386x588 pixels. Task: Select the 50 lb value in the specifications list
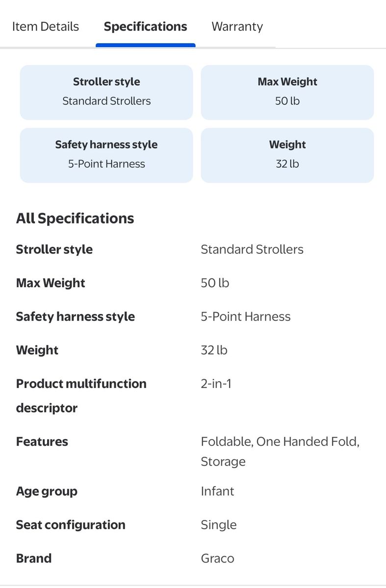pyautogui.click(x=215, y=283)
